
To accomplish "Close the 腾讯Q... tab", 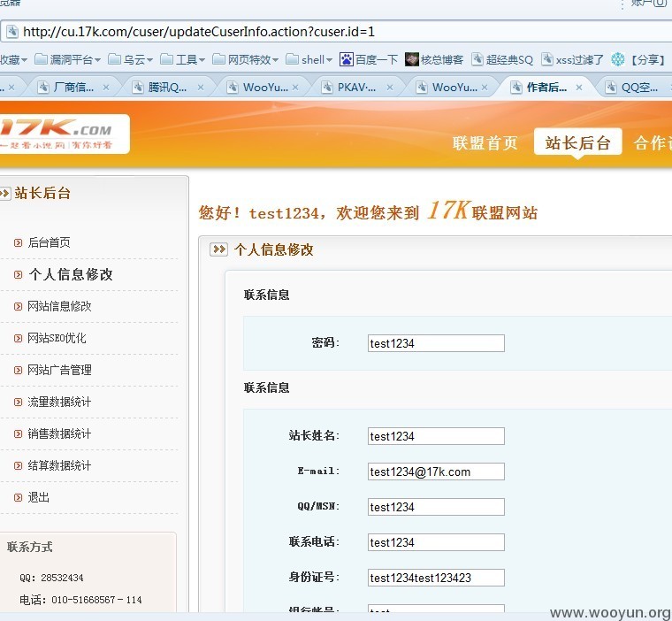I will (x=200, y=88).
